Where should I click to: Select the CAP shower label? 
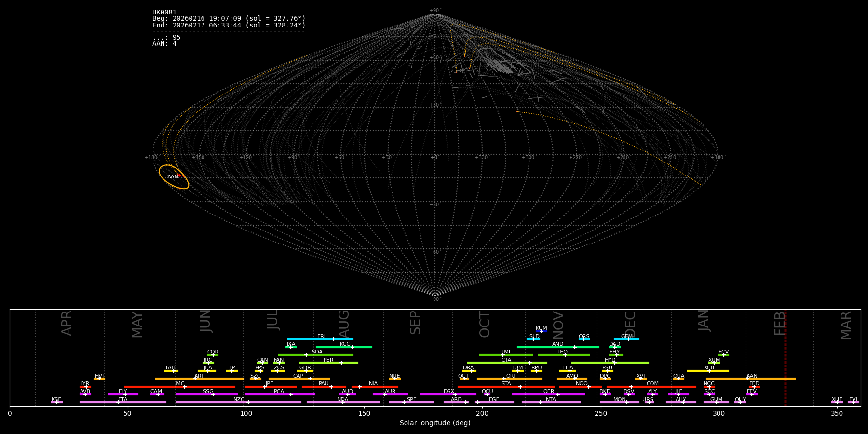[x=298, y=376]
